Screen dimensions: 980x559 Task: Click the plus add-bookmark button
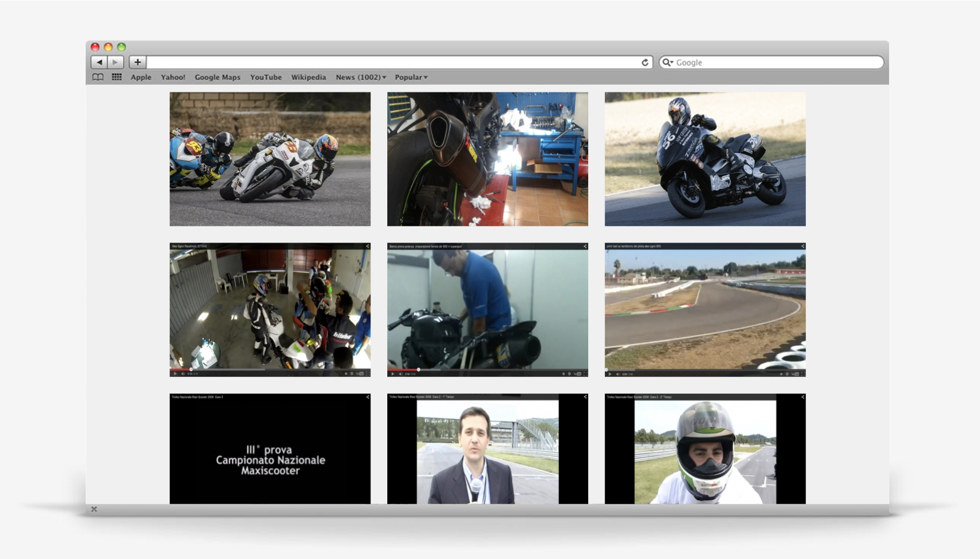coord(138,62)
